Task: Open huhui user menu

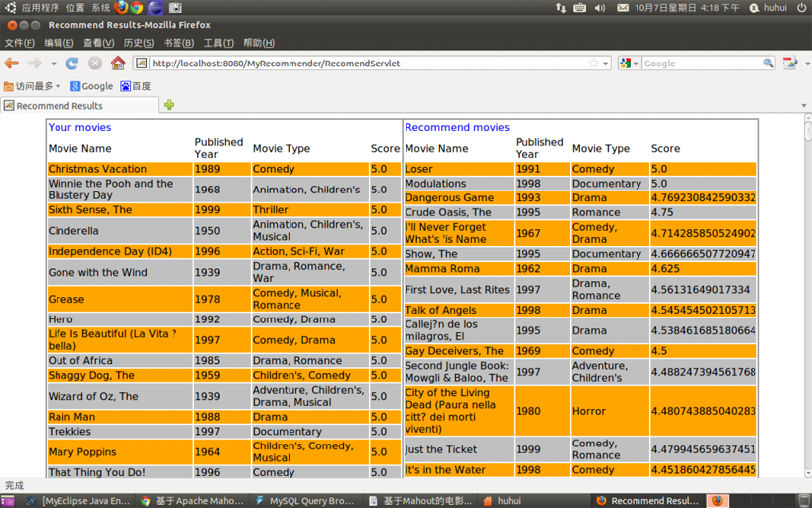Action: coord(768,8)
